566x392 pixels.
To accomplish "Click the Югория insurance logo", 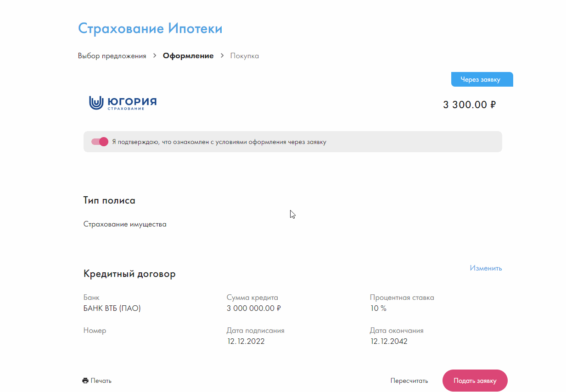I will tap(123, 103).
